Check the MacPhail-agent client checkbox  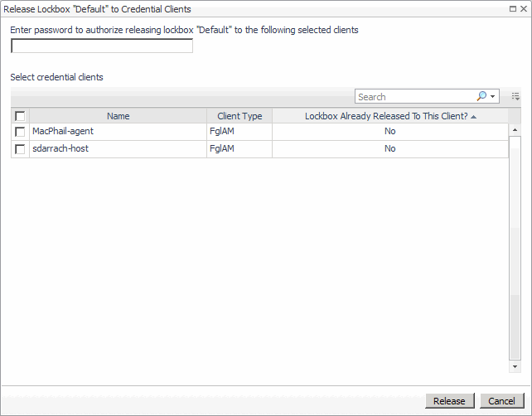tap(20, 133)
